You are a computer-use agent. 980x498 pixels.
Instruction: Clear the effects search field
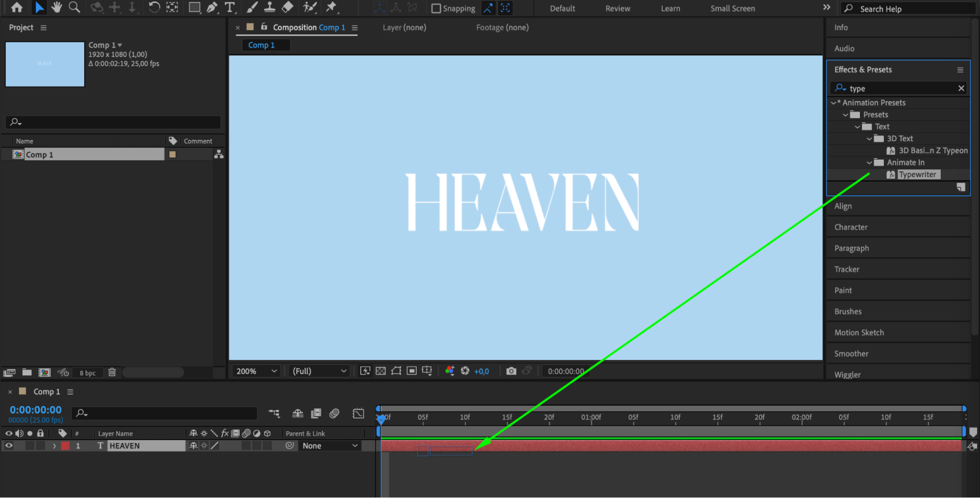click(961, 88)
